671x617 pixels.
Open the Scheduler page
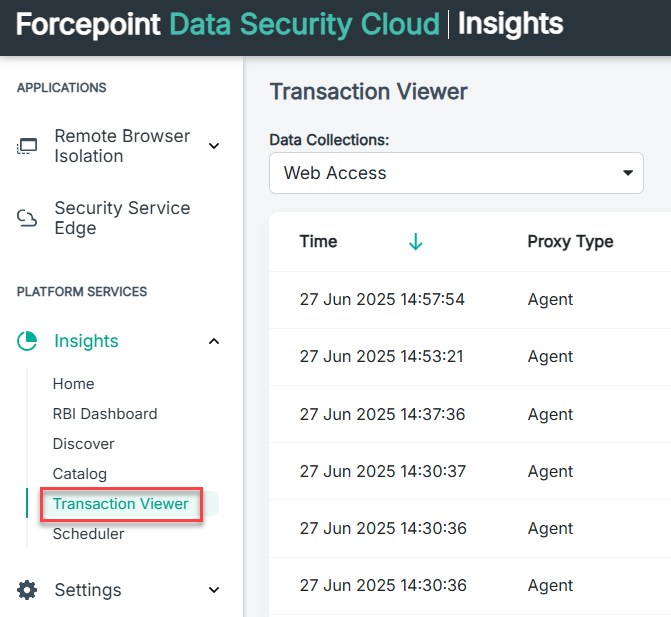[x=88, y=534]
